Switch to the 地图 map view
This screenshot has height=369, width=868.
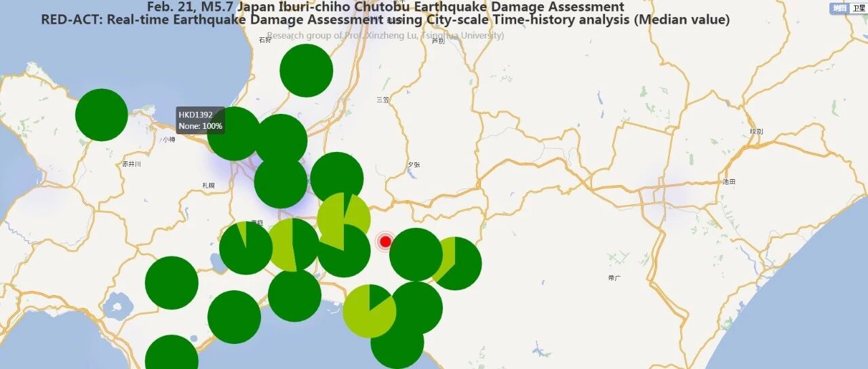[840, 8]
